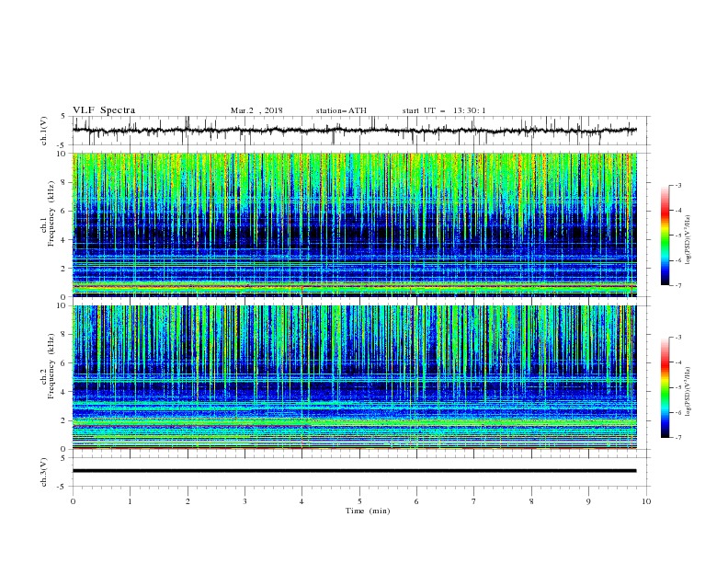This screenshot has width=728, height=563.
Task: Click the ch.1 VLF spectrogram panel
Action: click(x=354, y=224)
